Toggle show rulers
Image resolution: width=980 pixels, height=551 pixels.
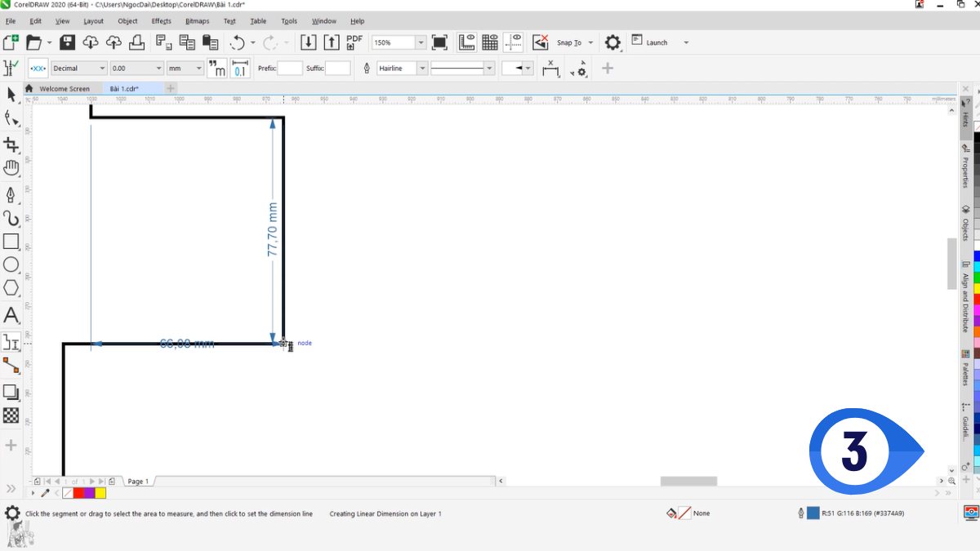pos(467,42)
